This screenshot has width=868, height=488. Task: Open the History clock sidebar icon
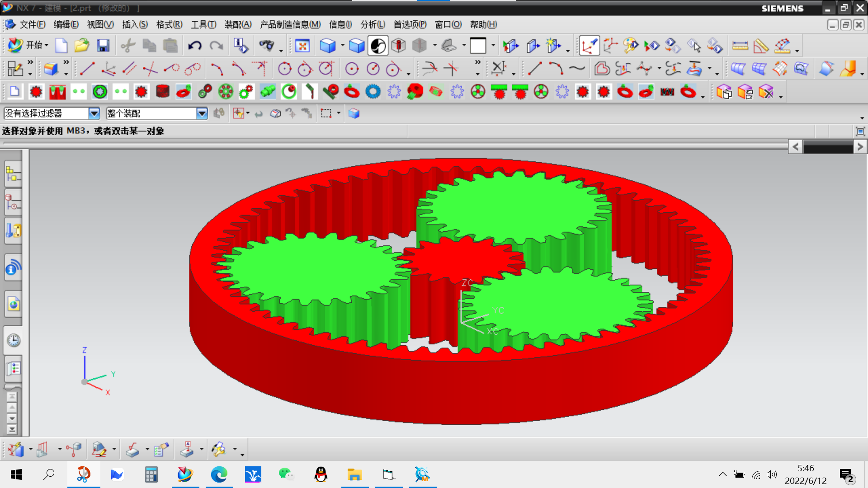coord(14,340)
